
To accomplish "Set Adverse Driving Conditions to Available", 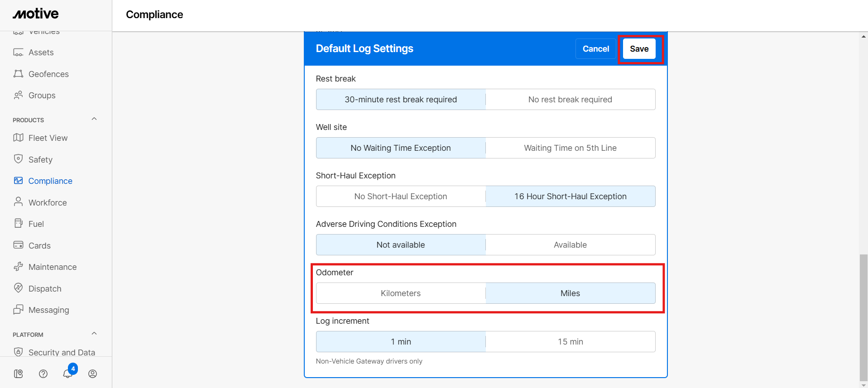I will (570, 245).
